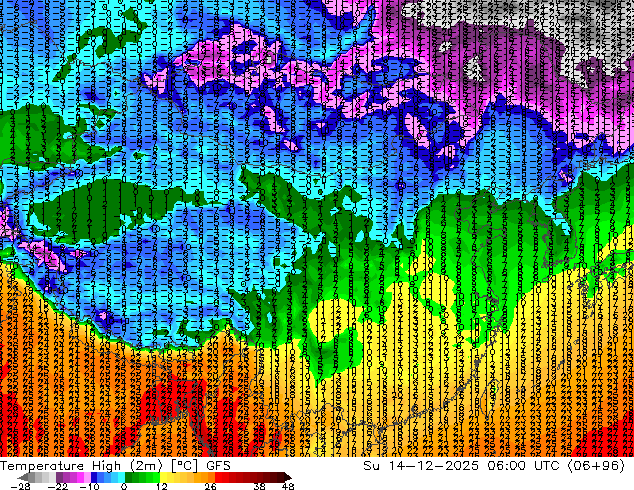Screen dimensions: 634x490
Task: Click the yellow legend swatch above 12
Action: point(163,477)
